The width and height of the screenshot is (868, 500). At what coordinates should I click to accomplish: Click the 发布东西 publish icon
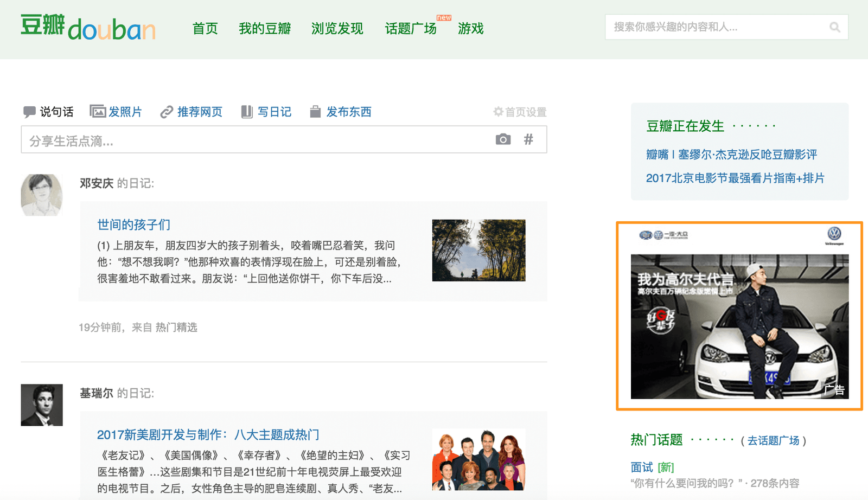315,112
